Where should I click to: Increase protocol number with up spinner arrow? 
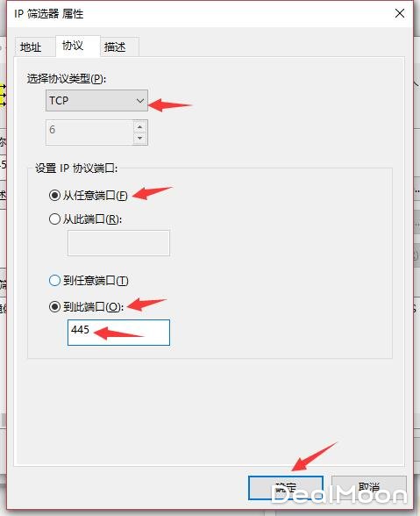coord(140,126)
